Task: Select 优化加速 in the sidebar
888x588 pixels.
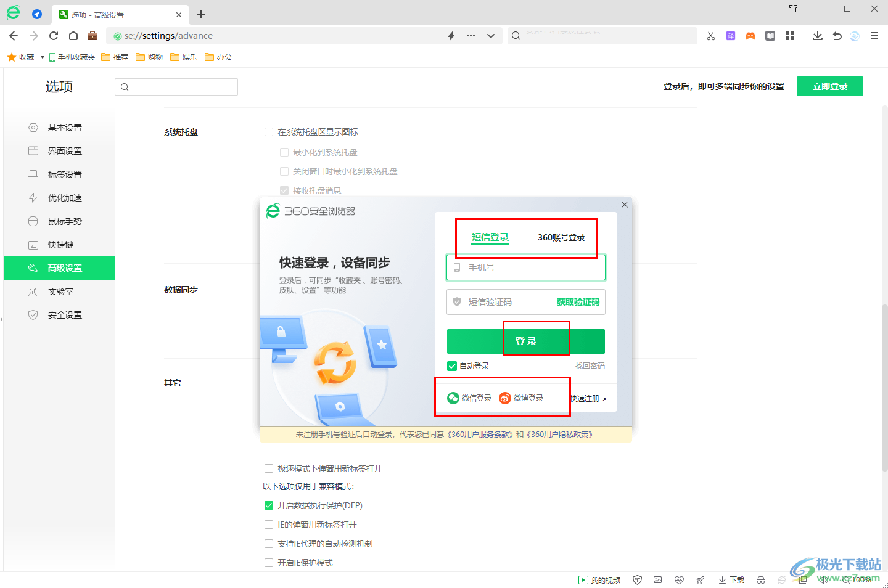Action: [59, 198]
